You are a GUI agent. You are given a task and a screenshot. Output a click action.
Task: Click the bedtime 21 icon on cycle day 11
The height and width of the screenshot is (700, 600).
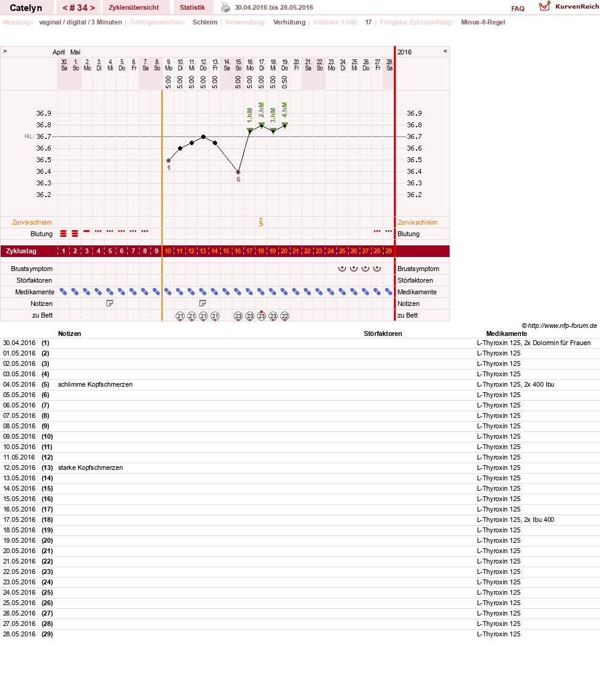click(x=180, y=316)
